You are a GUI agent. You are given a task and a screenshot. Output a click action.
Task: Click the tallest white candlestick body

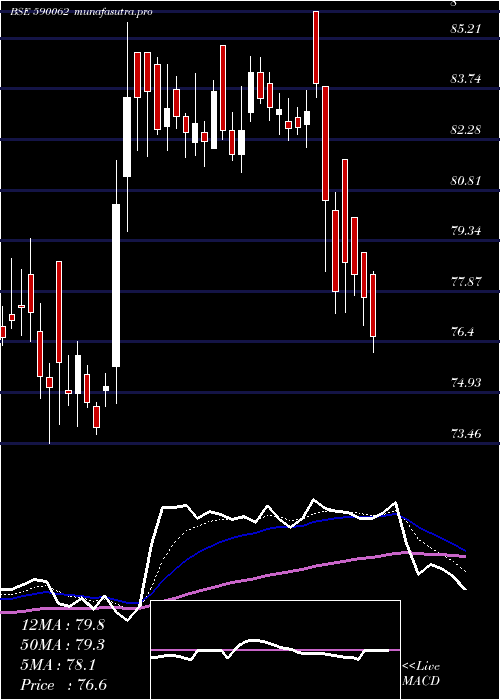(116, 286)
